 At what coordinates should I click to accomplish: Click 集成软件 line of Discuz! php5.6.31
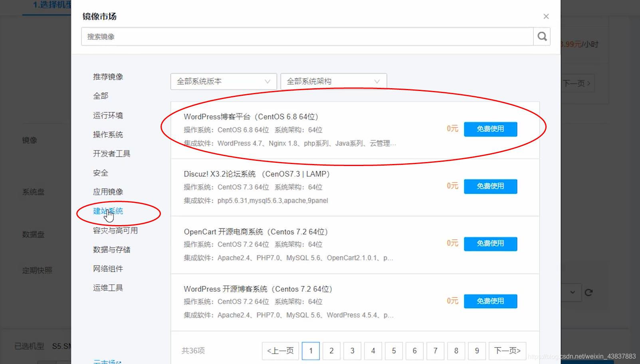pos(256,201)
